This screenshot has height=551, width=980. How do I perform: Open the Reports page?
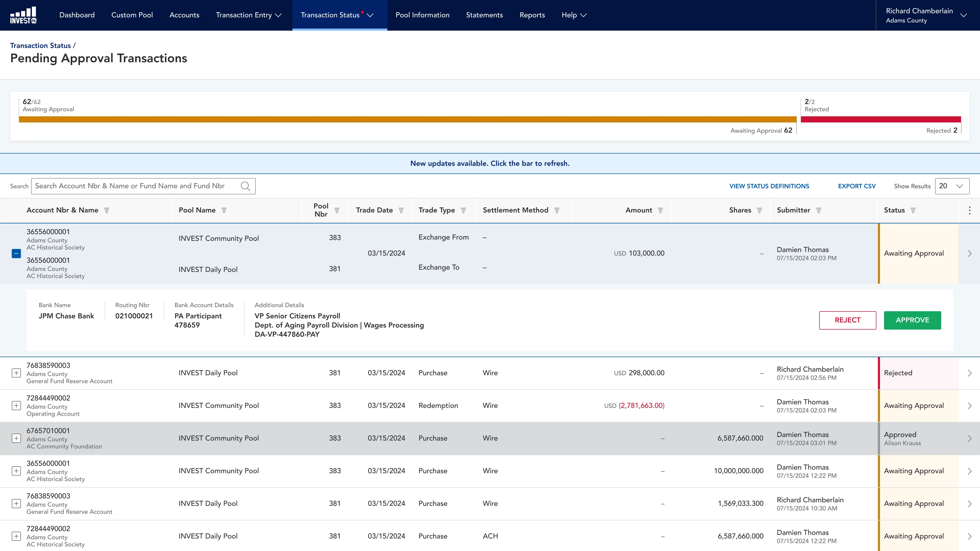tap(532, 15)
